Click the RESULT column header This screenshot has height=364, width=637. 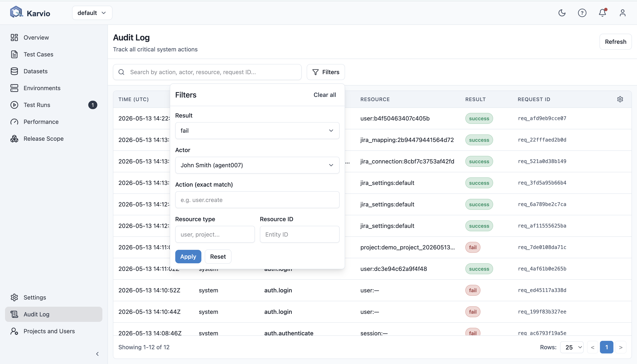tap(475, 99)
